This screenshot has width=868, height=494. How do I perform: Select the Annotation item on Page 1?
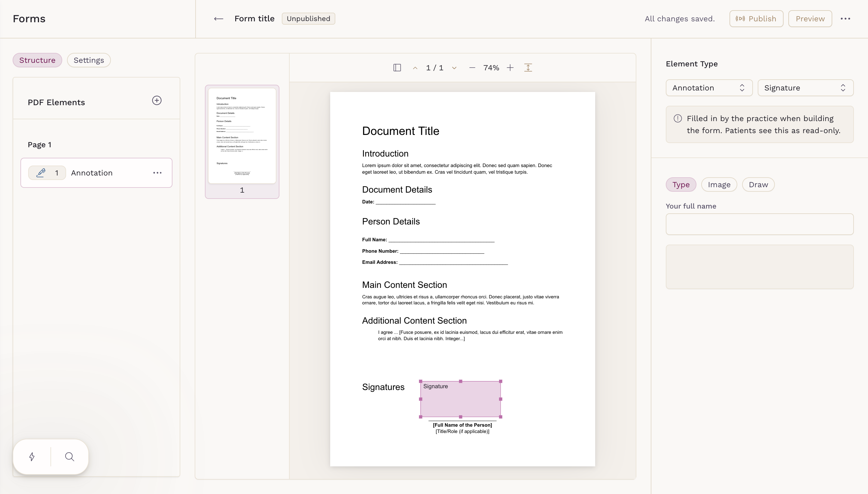point(96,173)
